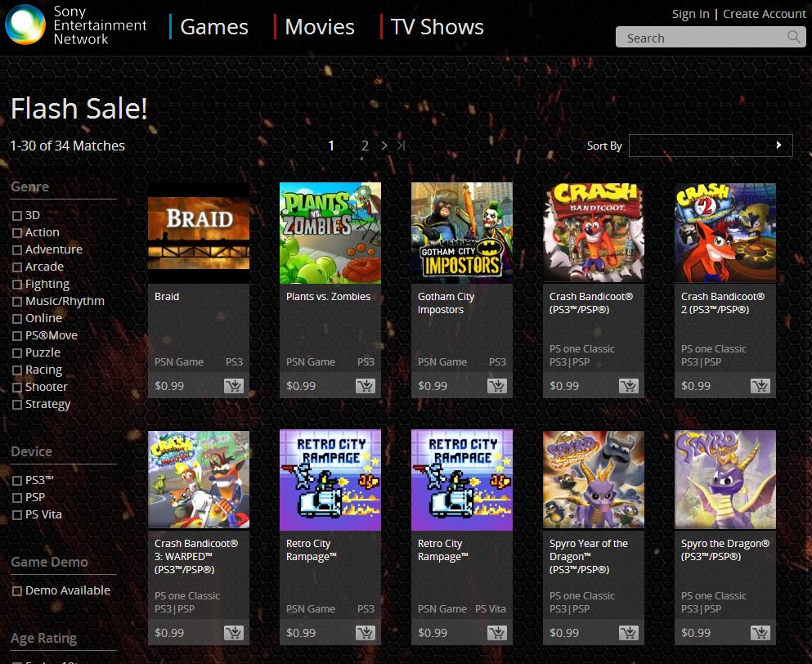Open Plants vs. Zombies cover thumbnail
The image size is (812, 664).
(x=330, y=232)
